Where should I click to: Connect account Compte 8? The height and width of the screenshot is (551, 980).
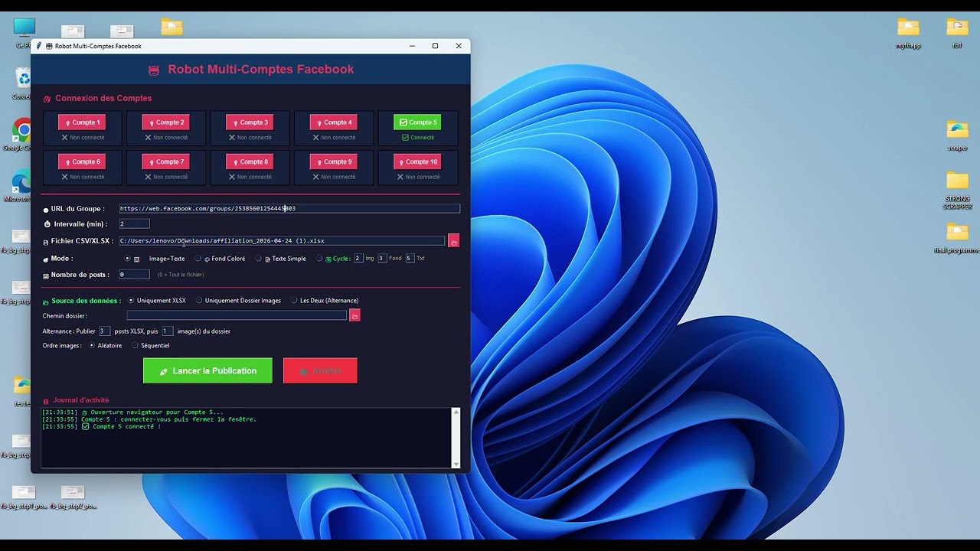pyautogui.click(x=250, y=161)
